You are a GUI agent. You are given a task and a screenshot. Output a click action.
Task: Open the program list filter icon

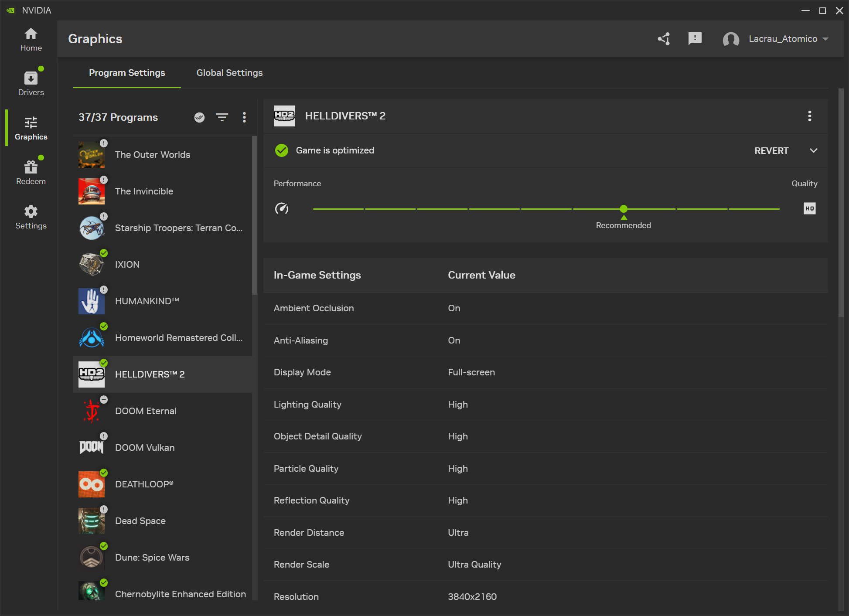[222, 117]
